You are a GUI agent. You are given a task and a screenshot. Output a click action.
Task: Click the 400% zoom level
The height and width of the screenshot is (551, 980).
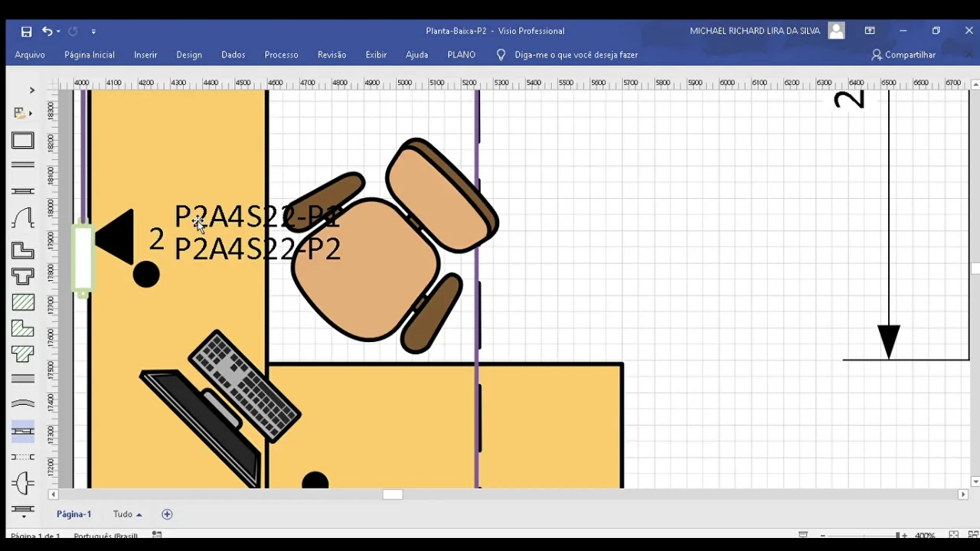coord(925,536)
